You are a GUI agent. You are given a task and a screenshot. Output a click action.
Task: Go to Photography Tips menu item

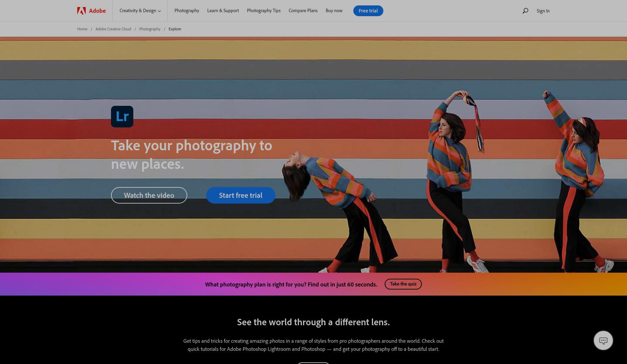[x=264, y=11]
